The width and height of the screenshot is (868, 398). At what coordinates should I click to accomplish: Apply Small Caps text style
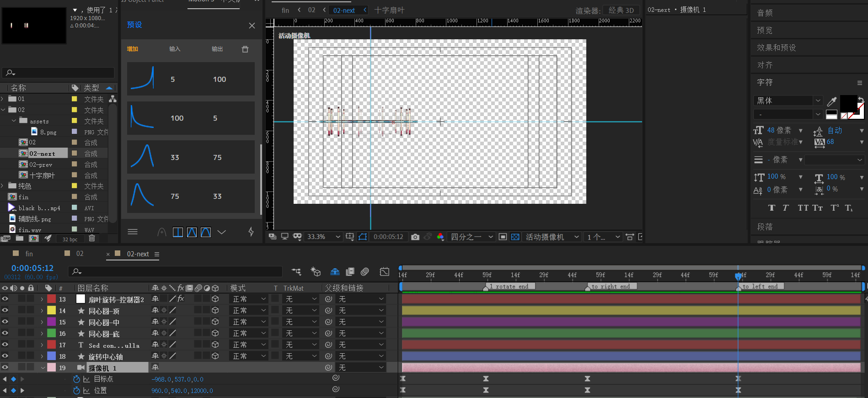click(x=818, y=208)
